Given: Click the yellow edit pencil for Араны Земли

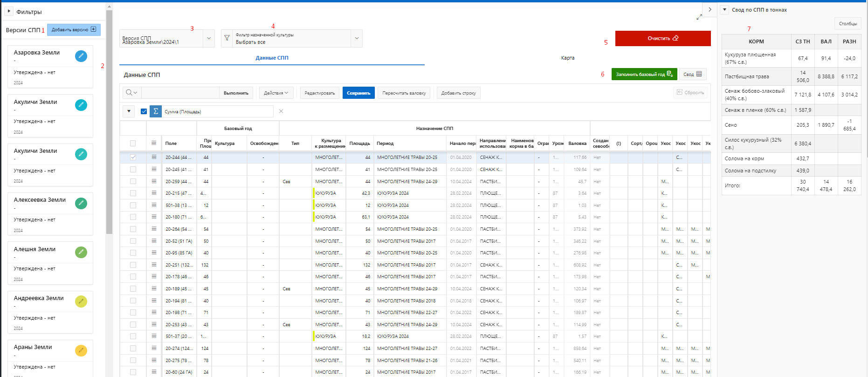Looking at the screenshot, I should click(x=81, y=350).
